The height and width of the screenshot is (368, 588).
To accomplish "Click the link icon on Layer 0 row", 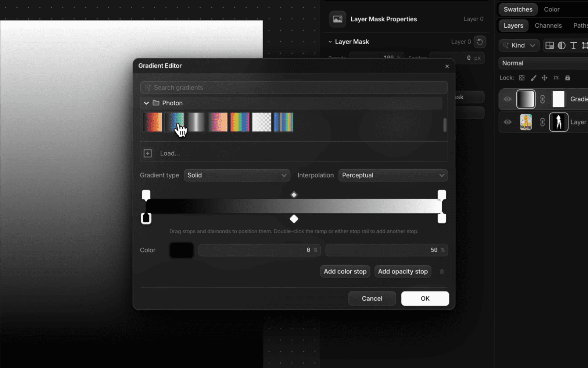I will click(x=542, y=122).
